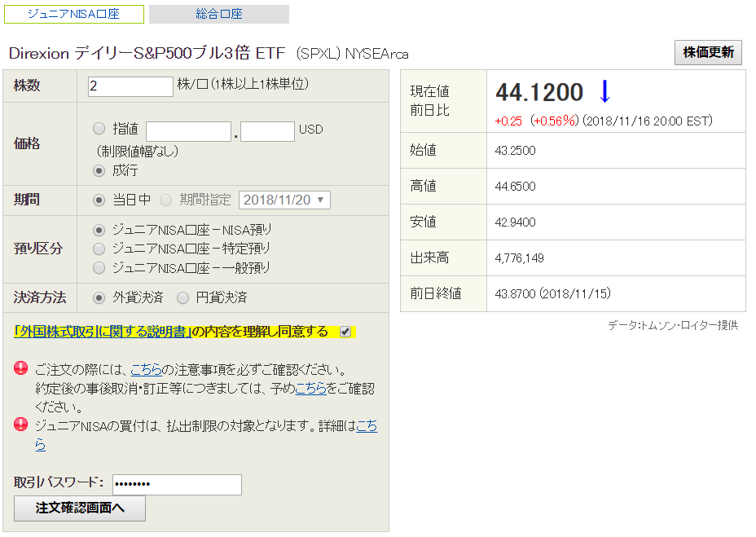The height and width of the screenshot is (537, 756).
Task: Open the こちら link for 注意事項
Action: [x=146, y=370]
